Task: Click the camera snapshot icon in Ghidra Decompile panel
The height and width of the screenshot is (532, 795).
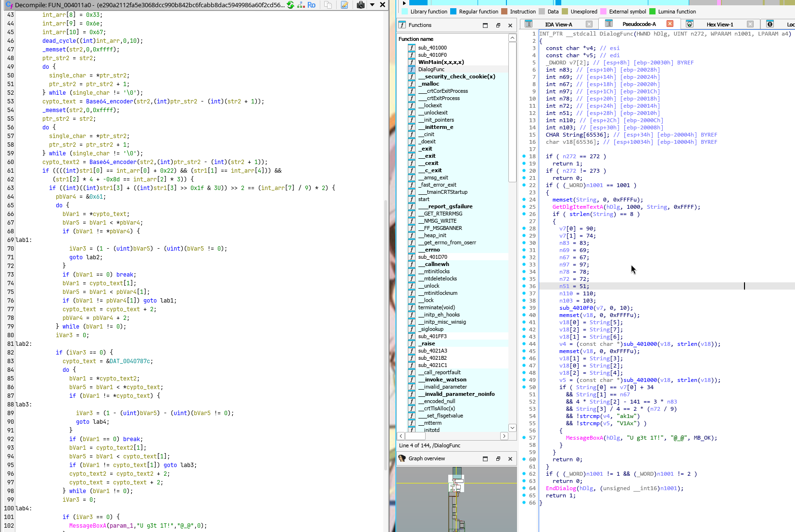Action: 361,5
